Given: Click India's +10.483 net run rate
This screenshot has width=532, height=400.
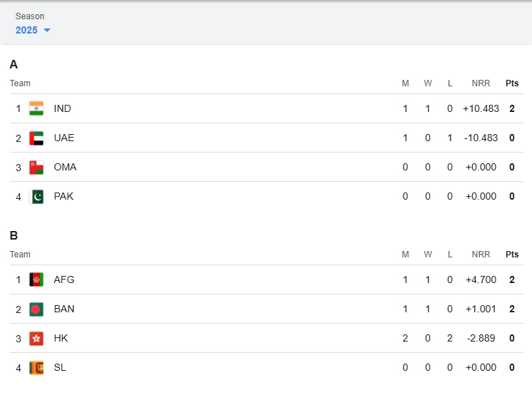Looking at the screenshot, I should pos(481,108).
